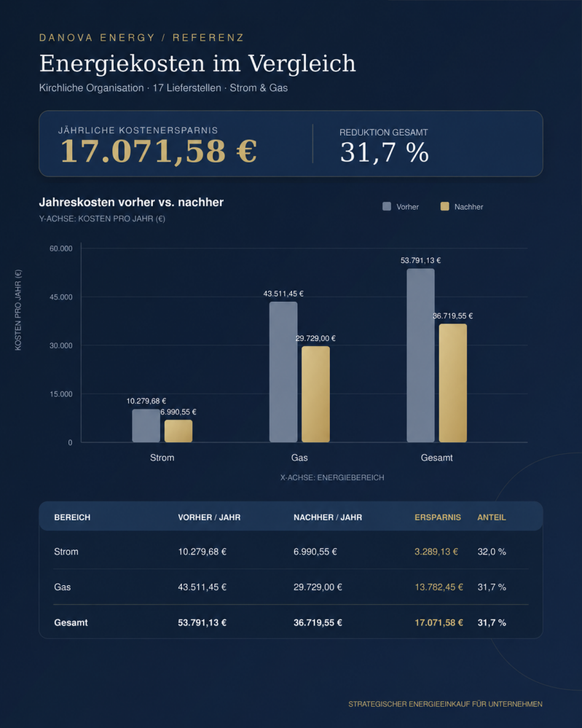This screenshot has width=582, height=728.
Task: Click the STRATEGISCHER ENERGIEEINKAUF footer text
Action: tap(446, 705)
